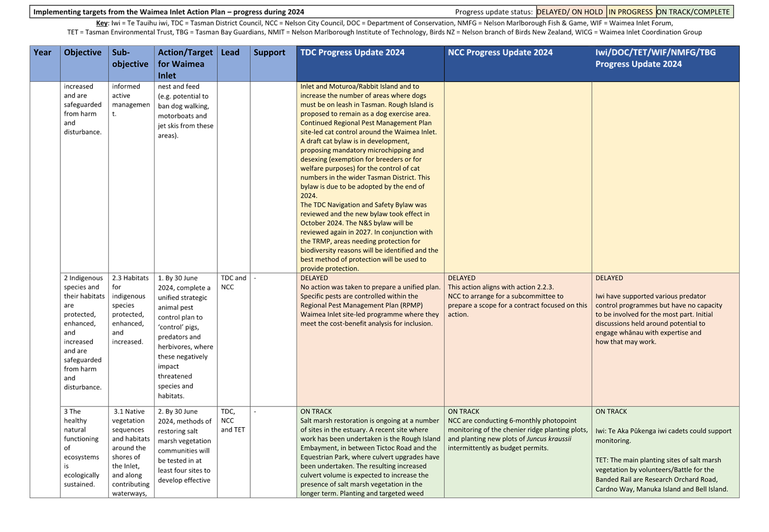Select the 'NCC Progress Update 2024' header
This screenshot has width=769, height=532.
518,64
